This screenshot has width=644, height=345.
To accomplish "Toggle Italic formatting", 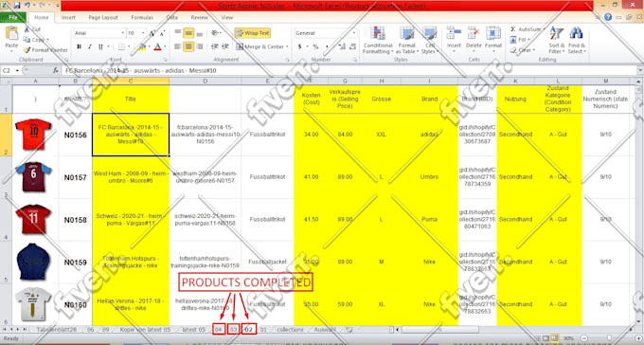I will (90, 46).
